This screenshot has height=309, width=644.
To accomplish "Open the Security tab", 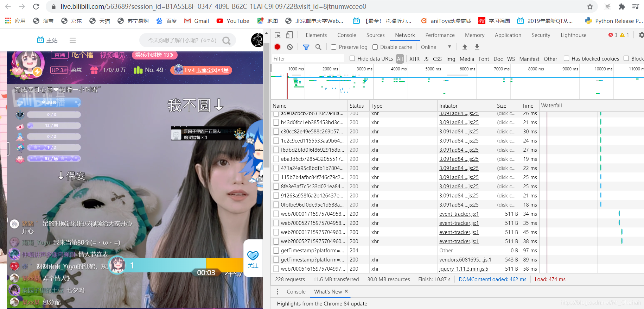I will (541, 35).
